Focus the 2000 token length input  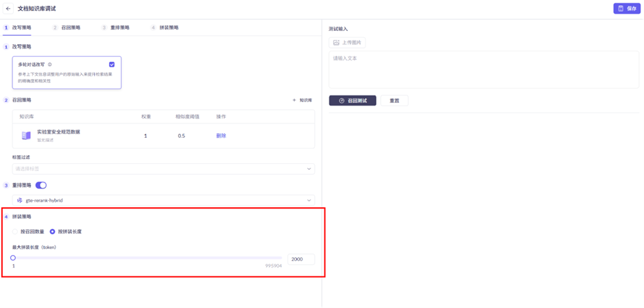tap(301, 259)
